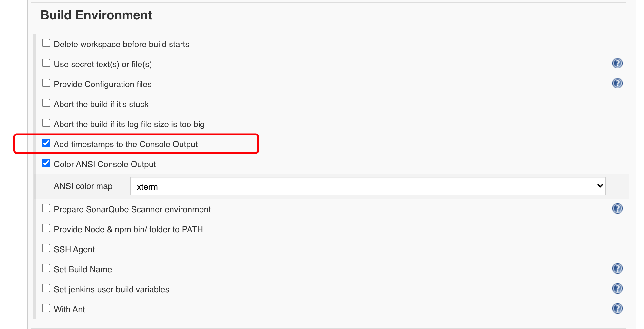Enable Set Build Name option
The height and width of the screenshot is (329, 644).
[x=46, y=268]
